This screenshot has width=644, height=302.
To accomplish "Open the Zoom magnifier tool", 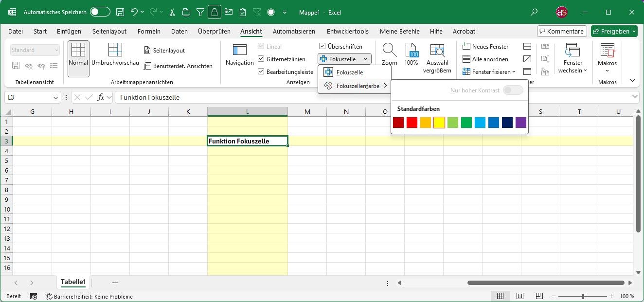I will pos(389,51).
